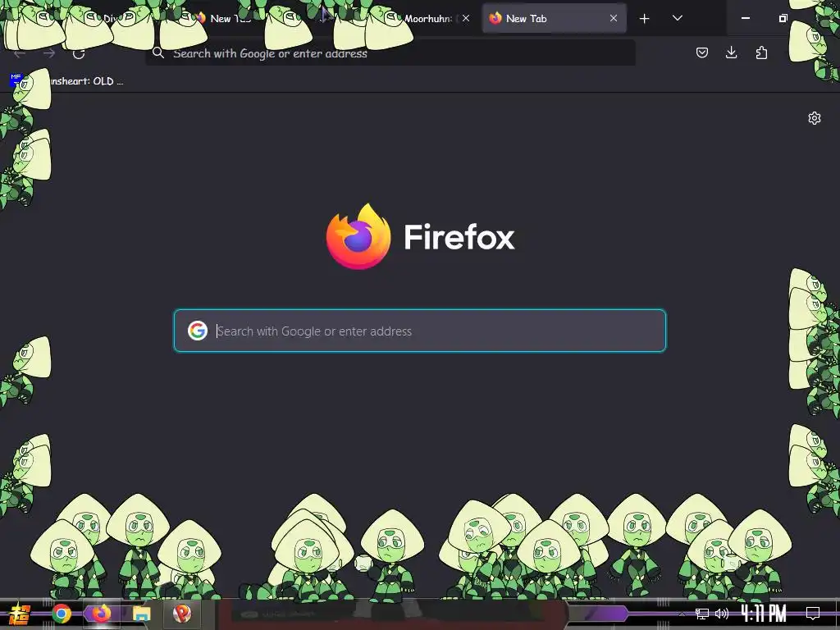
Task: Open Chrome from the taskbar
Action: (62, 614)
